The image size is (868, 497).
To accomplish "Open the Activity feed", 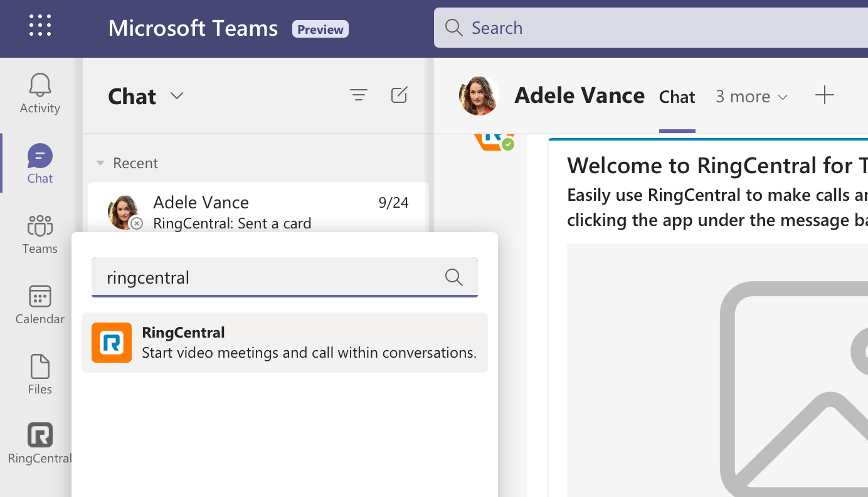I will click(40, 94).
